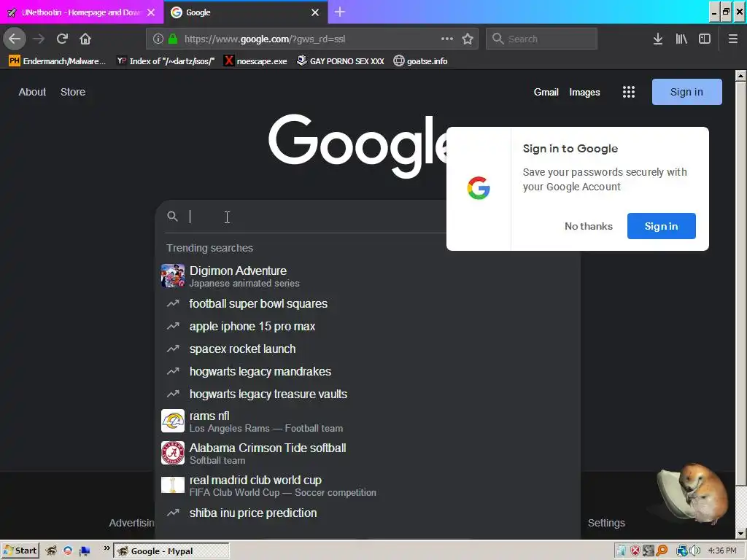The width and height of the screenshot is (747, 560).
Task: Choose 'hogwarts legacy mandrakes' suggestion
Action: (368, 371)
